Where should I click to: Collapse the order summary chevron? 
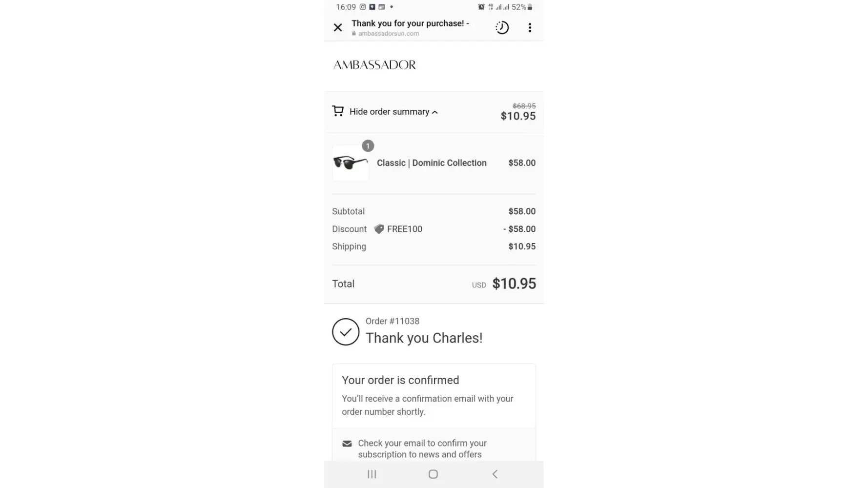pos(435,112)
